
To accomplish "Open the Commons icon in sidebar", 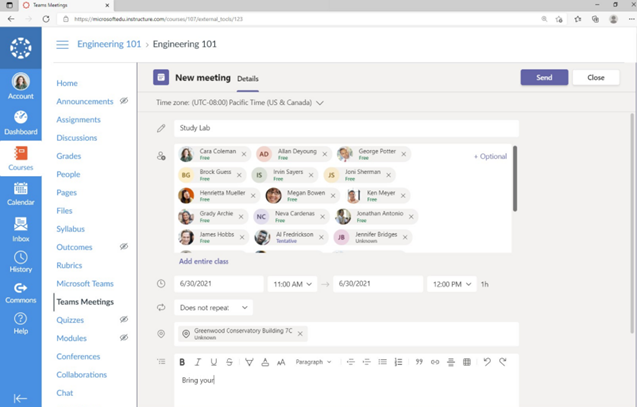I will pyautogui.click(x=20, y=292).
